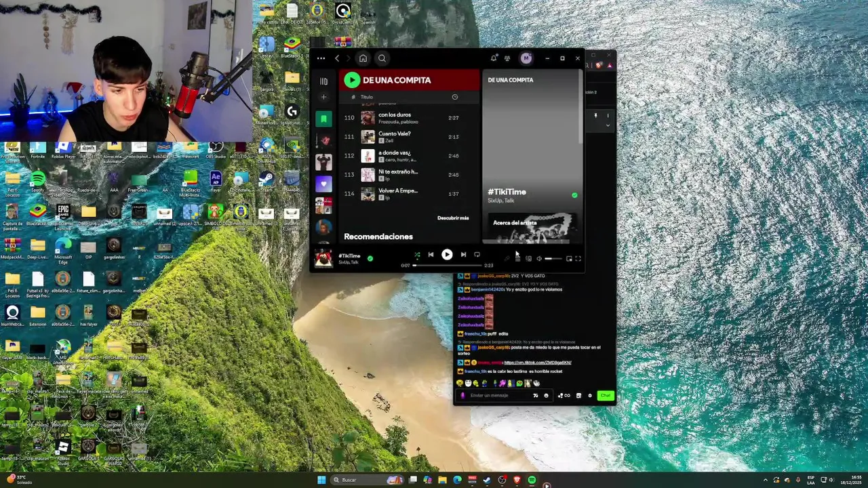This screenshot has width=868, height=488.
Task: Play the DE UNA COMPITA playlist
Action: pyautogui.click(x=352, y=80)
